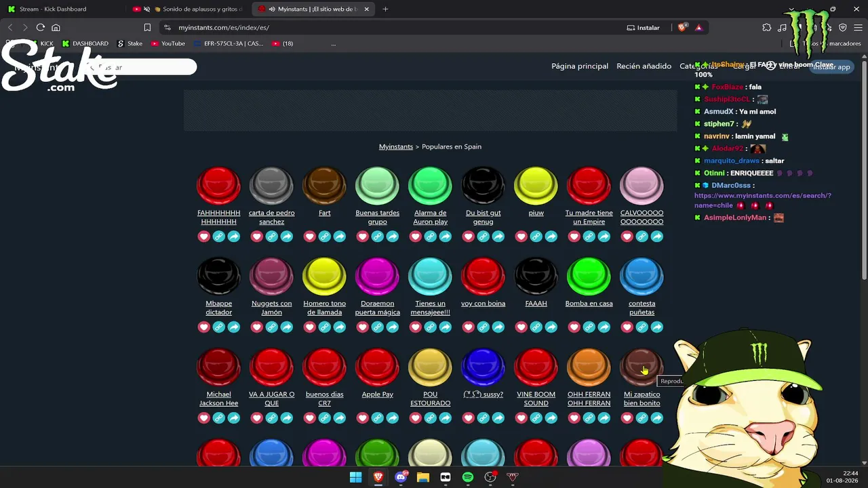Screen dimensions: 868x488
Task: Open File Explorer from the taskbar
Action: point(423,477)
